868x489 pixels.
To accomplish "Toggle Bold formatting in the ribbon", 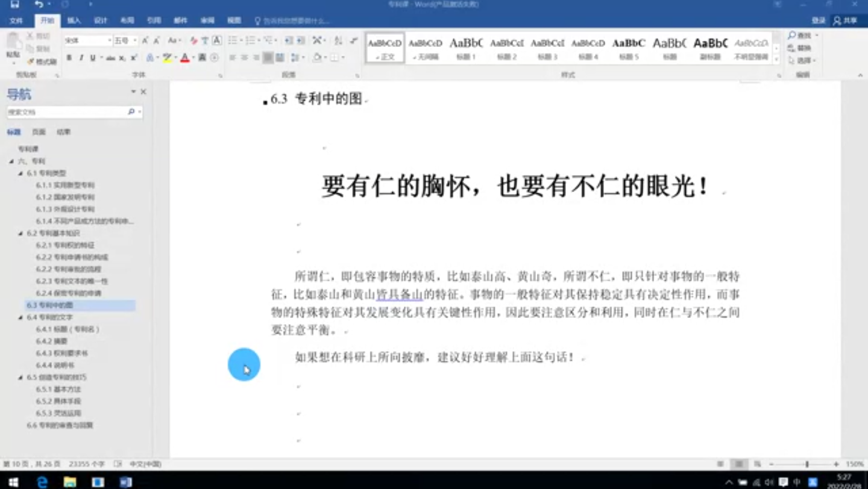I will click(69, 58).
